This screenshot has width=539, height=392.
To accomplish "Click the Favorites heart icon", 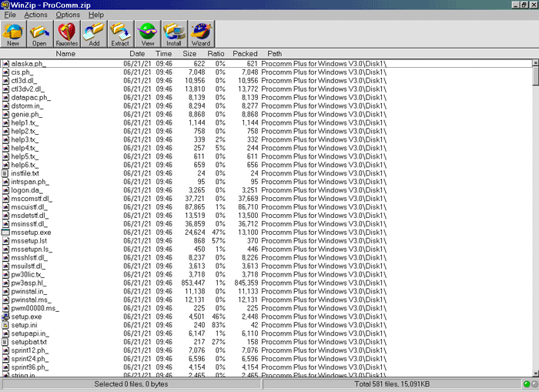I will (67, 34).
